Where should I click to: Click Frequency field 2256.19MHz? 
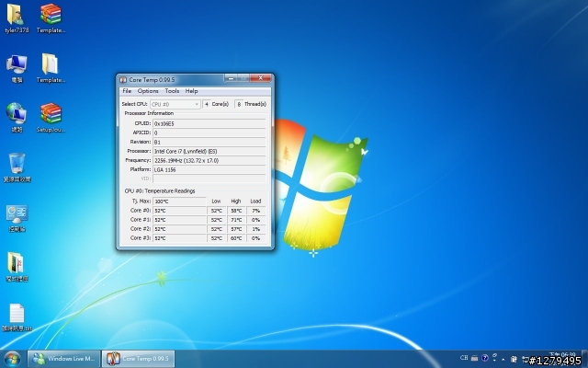point(209,160)
